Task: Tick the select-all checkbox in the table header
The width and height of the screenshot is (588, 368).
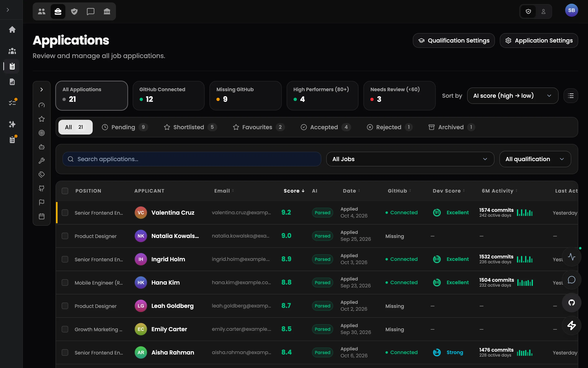Action: tap(65, 191)
